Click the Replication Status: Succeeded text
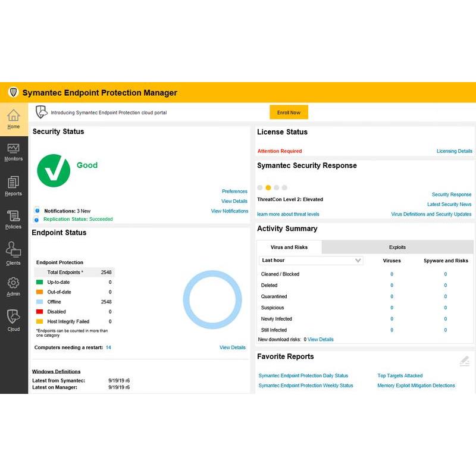 [x=78, y=219]
